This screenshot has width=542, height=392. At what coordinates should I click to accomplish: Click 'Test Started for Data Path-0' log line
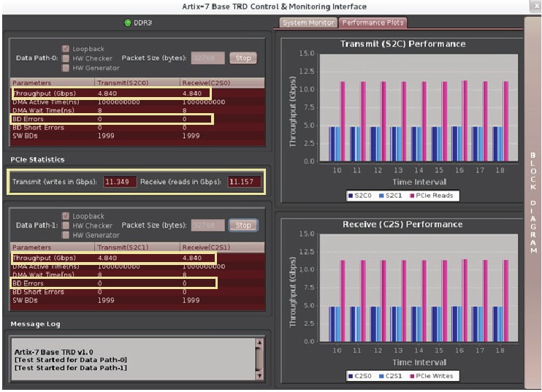point(71,360)
